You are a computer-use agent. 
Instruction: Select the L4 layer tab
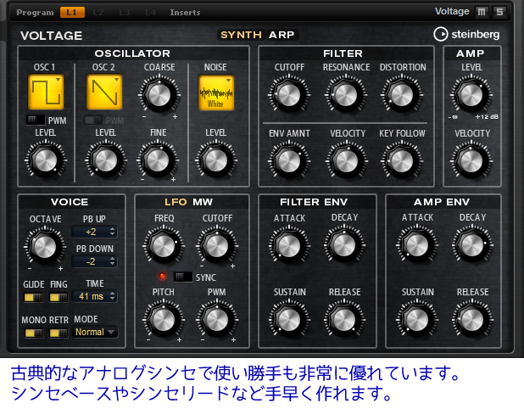(x=150, y=13)
